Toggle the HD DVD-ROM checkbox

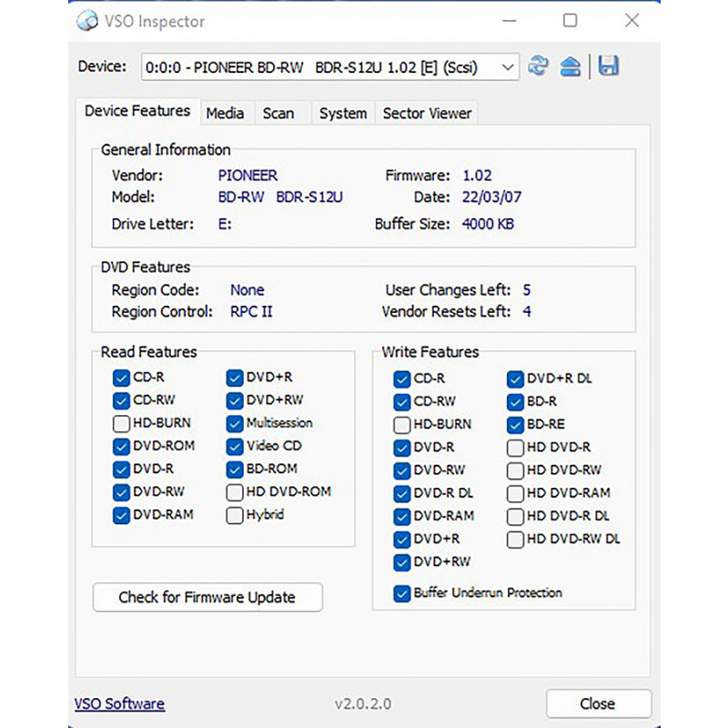click(235, 492)
